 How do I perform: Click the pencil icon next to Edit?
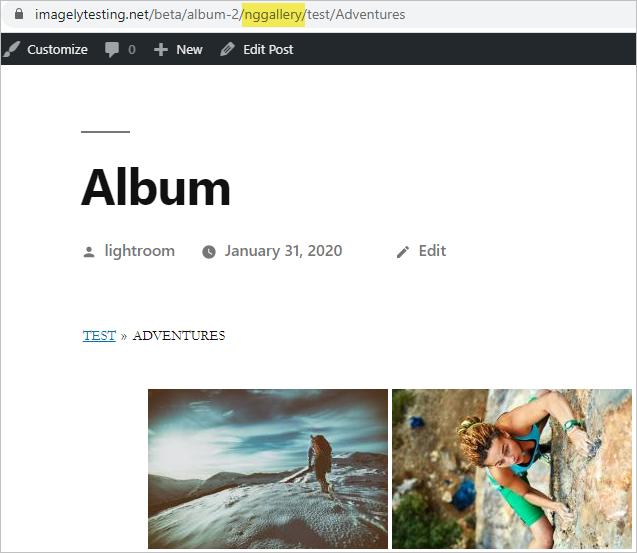point(403,252)
